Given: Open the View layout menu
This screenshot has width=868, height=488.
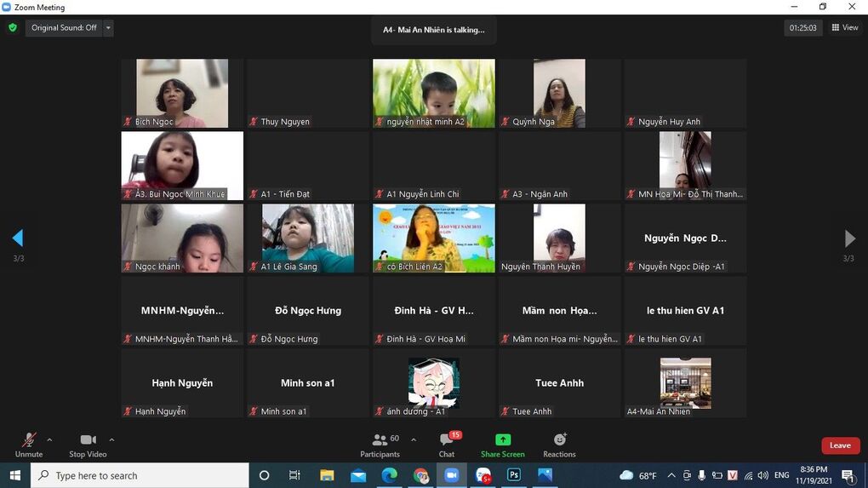Looking at the screenshot, I should pos(845,27).
